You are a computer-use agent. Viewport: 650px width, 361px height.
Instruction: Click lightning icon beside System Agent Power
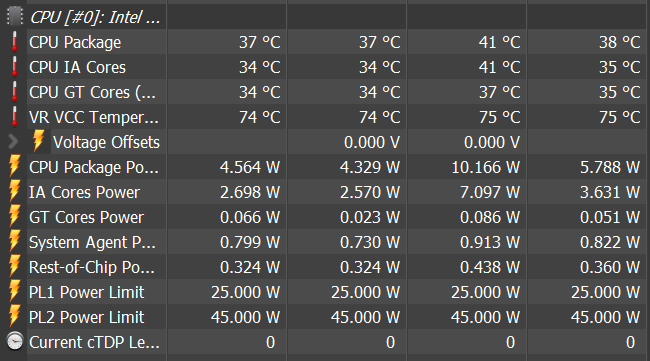tap(15, 241)
